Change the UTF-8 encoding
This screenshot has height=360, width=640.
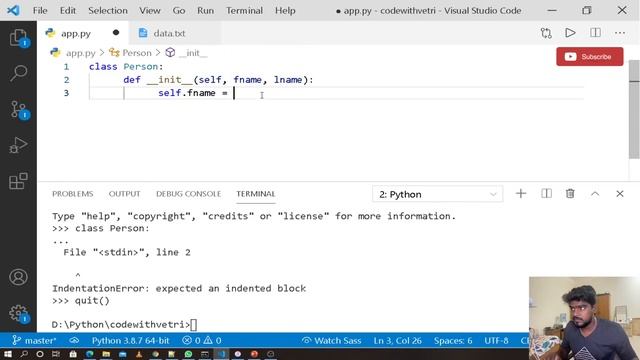coord(496,340)
